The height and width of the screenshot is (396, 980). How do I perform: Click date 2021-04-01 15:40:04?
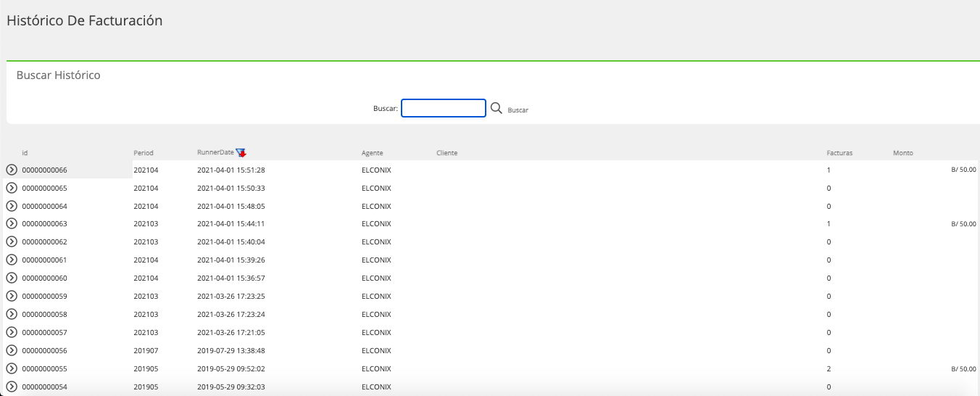(231, 242)
